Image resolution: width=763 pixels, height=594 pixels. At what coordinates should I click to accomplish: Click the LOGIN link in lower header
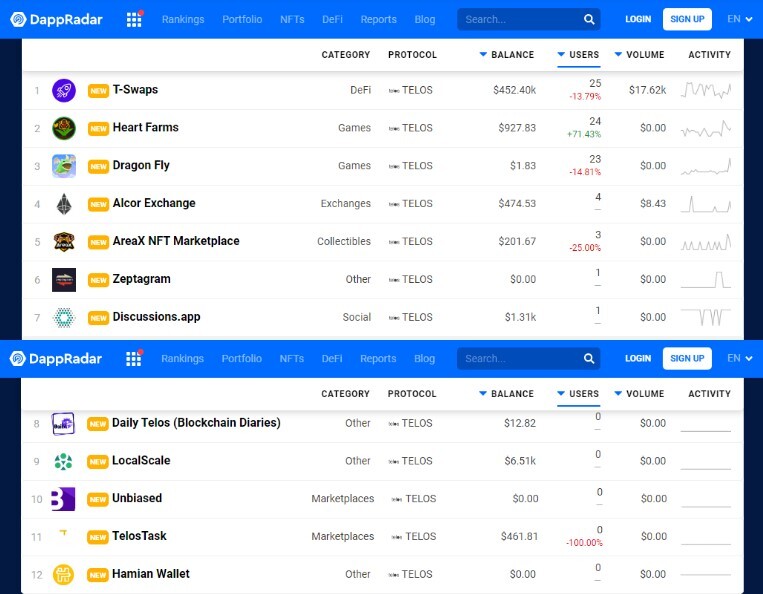(x=638, y=359)
